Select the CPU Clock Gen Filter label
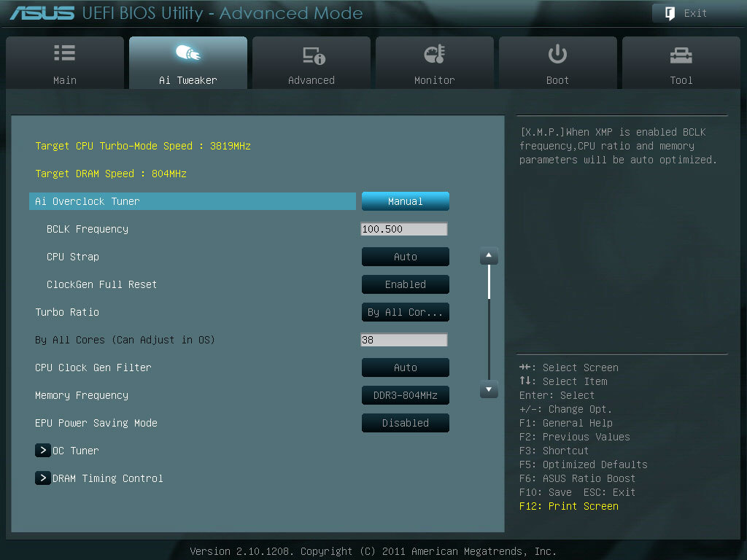747x560 pixels. click(x=93, y=367)
